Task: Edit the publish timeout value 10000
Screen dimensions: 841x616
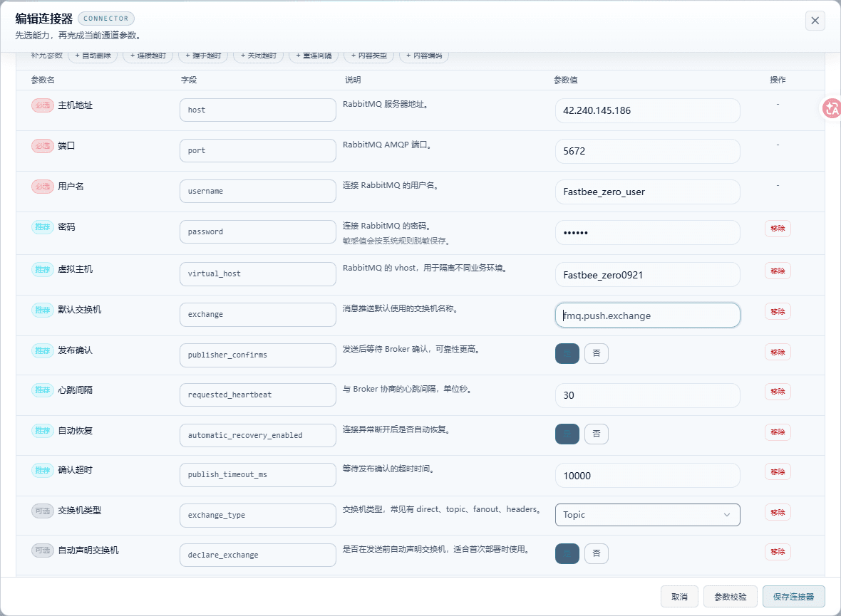Action: pyautogui.click(x=647, y=476)
